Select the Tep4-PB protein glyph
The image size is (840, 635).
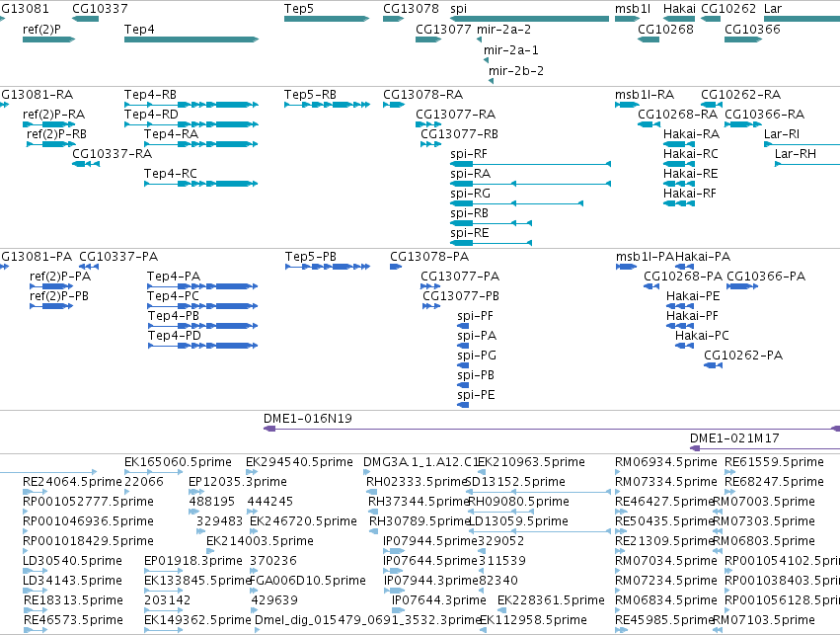point(202,326)
